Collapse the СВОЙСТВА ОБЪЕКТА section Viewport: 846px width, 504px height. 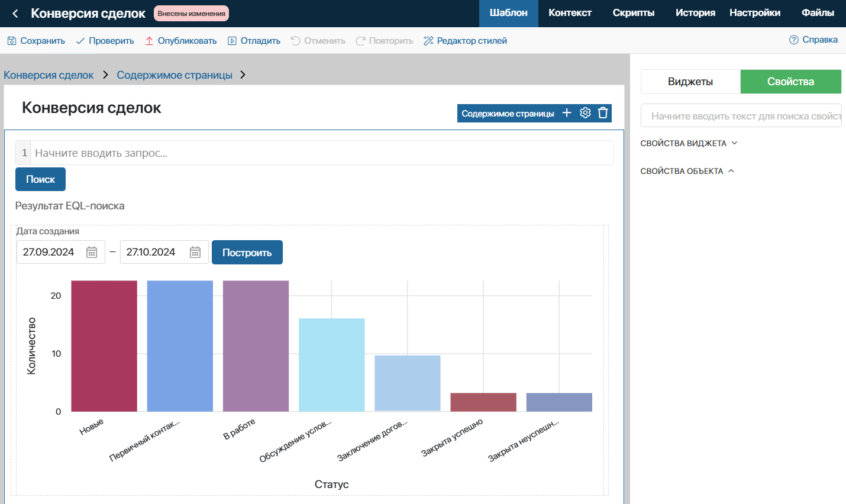click(x=687, y=171)
